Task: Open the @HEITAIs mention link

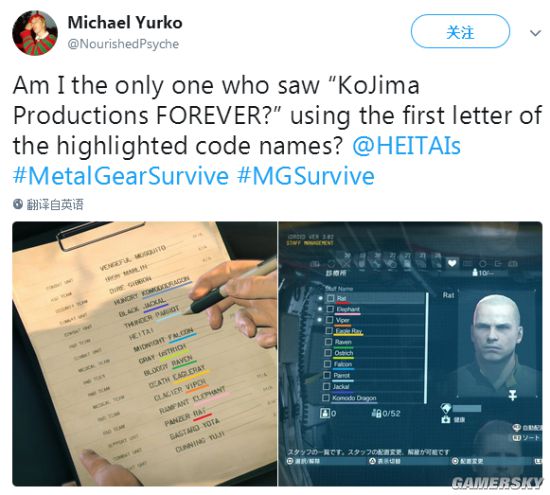Action: click(406, 146)
